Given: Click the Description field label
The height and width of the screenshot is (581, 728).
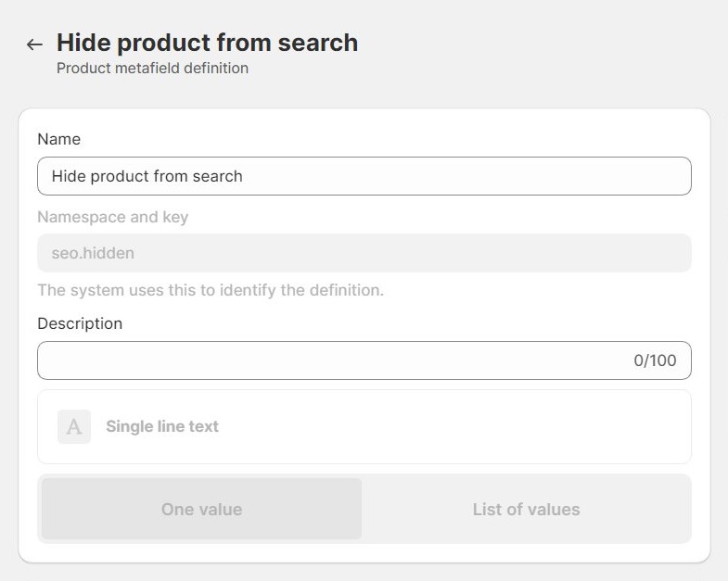Looking at the screenshot, I should [80, 323].
